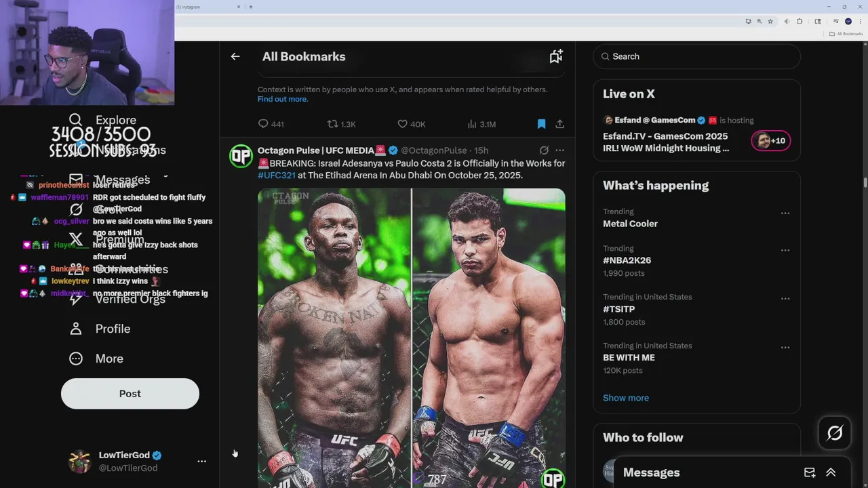Open the Octagon Pulse post's more options

pyautogui.click(x=559, y=150)
